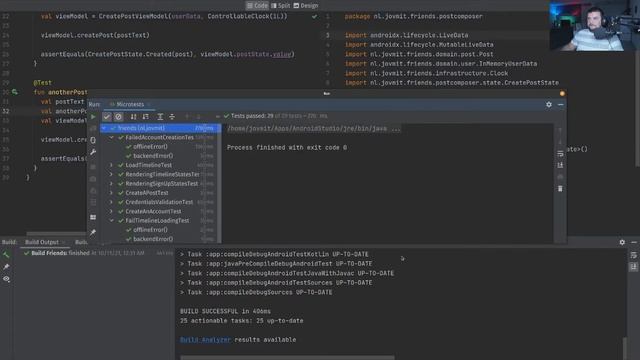The width and height of the screenshot is (640, 360).
Task: Click the Tests passed: 29 status text
Action: pyautogui.click(x=252, y=116)
